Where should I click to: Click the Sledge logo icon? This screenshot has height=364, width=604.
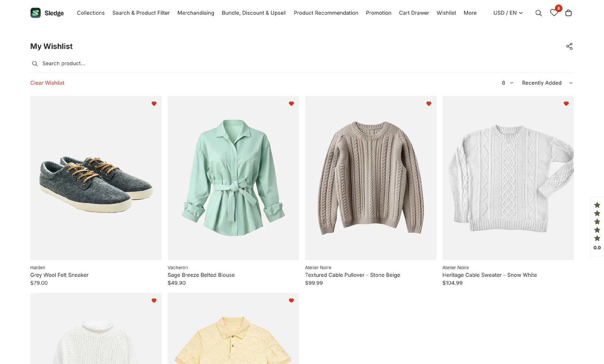coord(35,13)
